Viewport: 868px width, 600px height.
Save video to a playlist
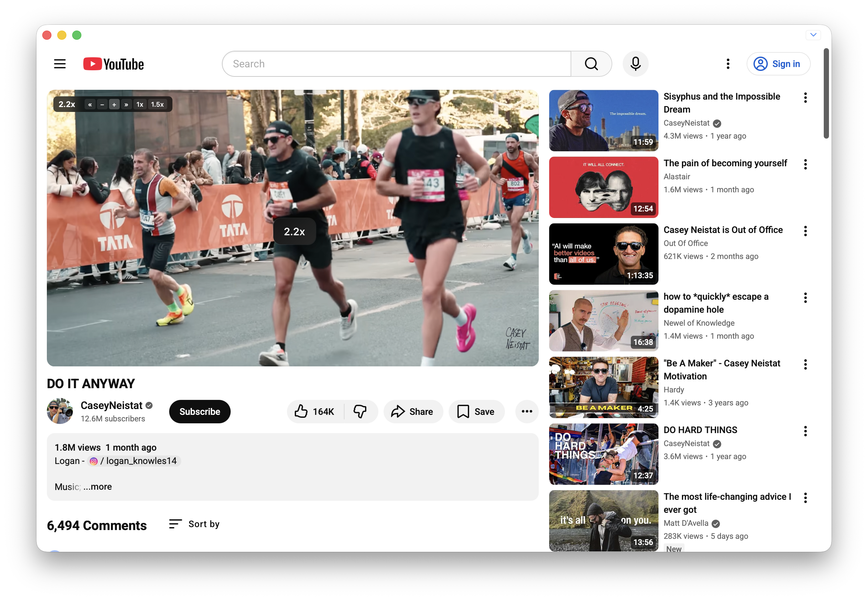476,412
